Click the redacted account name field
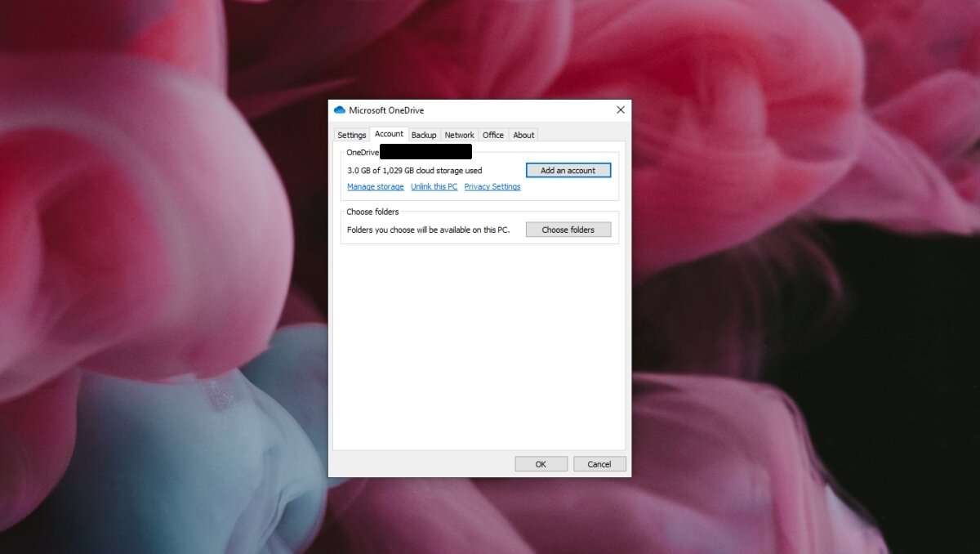The height and width of the screenshot is (554, 980). coord(425,151)
